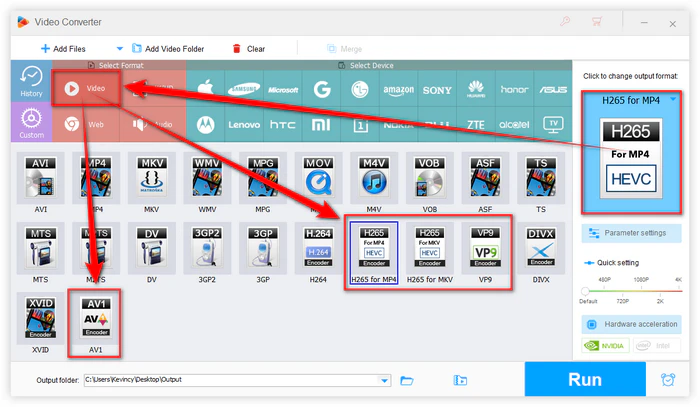Screen dimensions: 700x407
Task: Clear the file list
Action: tap(249, 49)
